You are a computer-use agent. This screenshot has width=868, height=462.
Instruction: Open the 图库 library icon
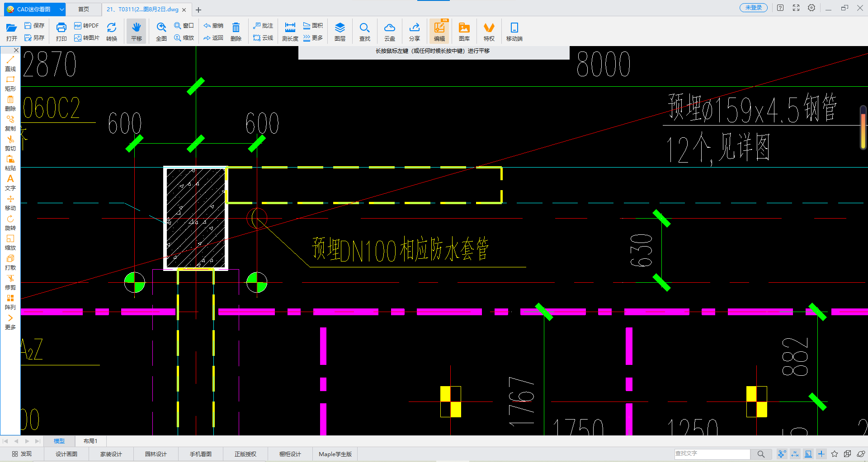point(464,32)
